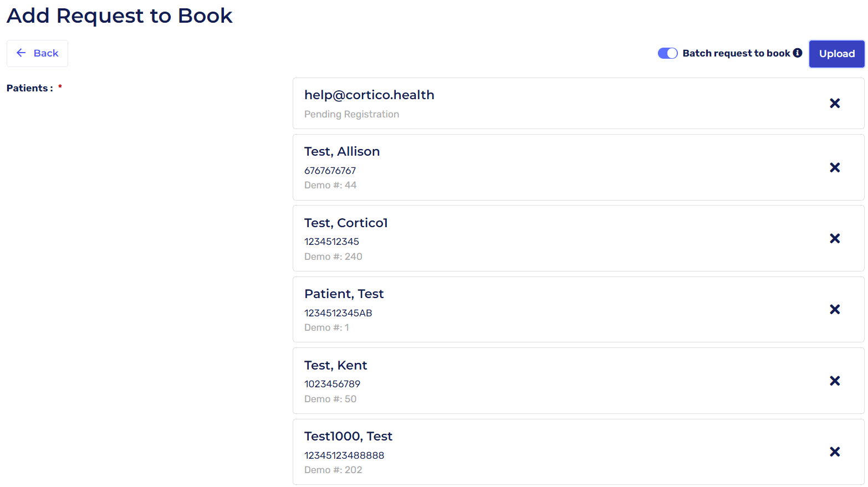Screen dimensions: 868x487
Task: Remove patient Test, Cortico1 from list
Action: pyautogui.click(x=835, y=239)
